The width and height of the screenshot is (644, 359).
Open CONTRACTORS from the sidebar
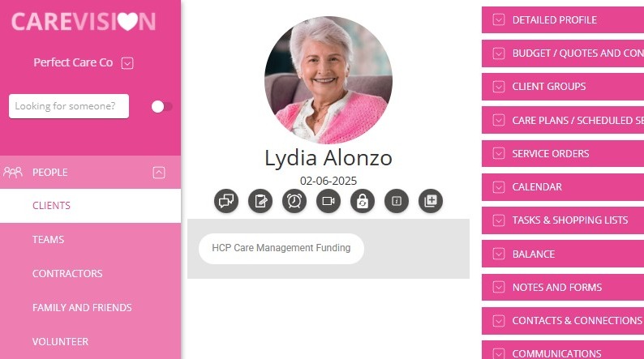[67, 274]
